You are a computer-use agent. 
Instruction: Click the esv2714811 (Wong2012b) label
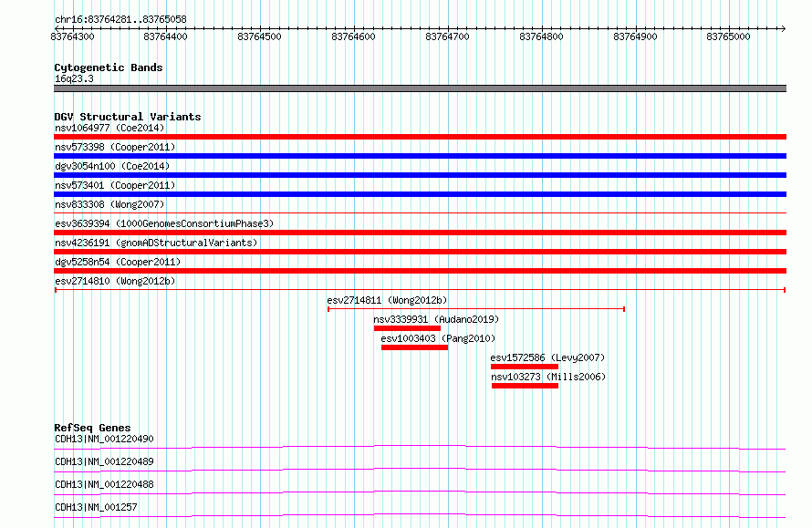pyautogui.click(x=387, y=300)
